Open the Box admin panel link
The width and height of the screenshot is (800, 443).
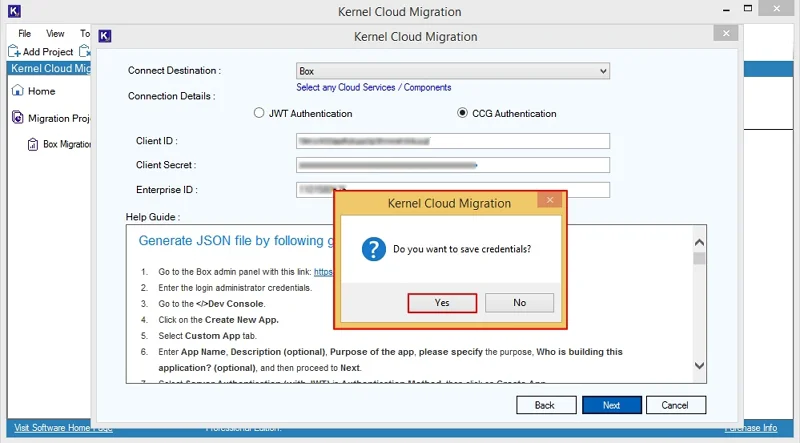pos(323,272)
